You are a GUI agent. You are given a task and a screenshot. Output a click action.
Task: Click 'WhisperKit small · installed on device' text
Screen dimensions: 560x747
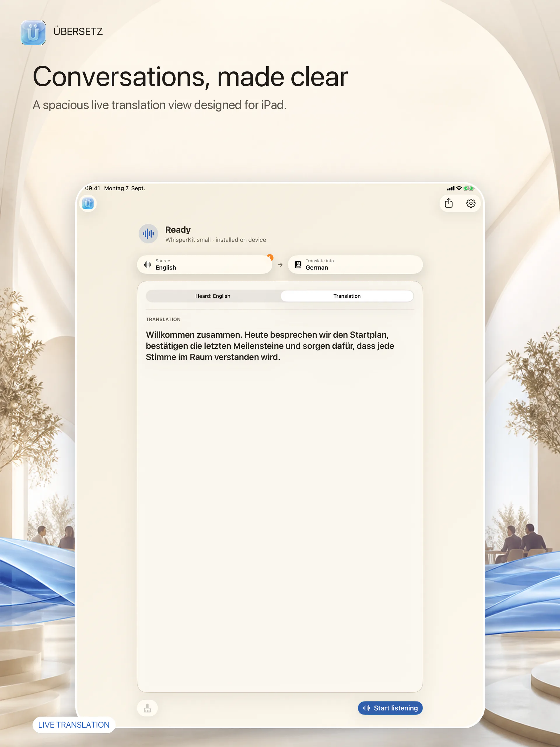coord(216,240)
